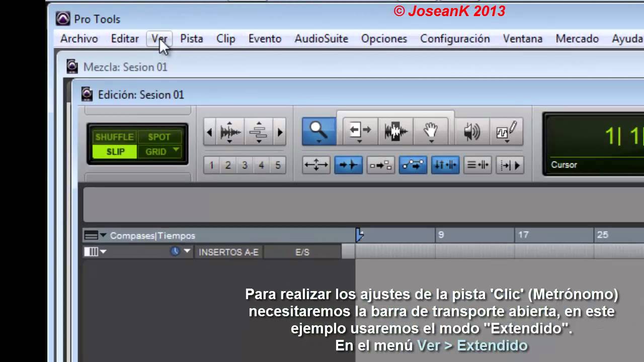Adjust MIDI note zoom icon
This screenshot has width=644, height=362.
258,133
